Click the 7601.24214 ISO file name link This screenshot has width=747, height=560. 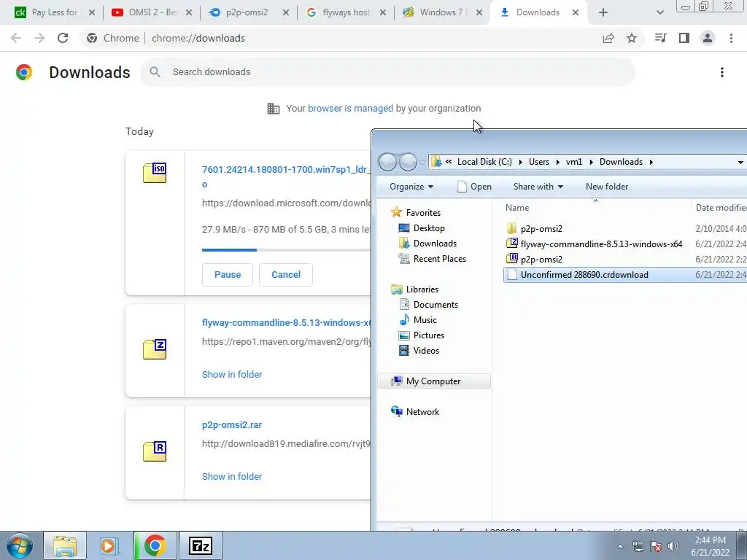point(286,176)
